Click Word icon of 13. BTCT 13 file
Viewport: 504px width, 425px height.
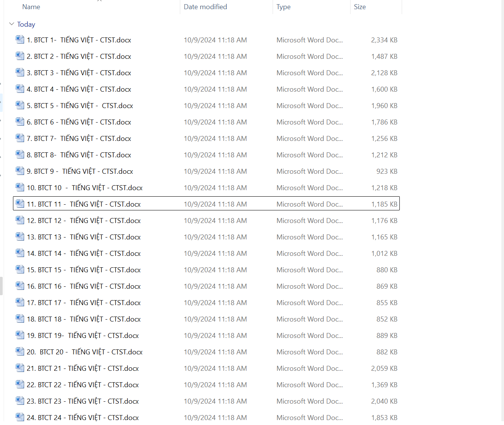[20, 236]
